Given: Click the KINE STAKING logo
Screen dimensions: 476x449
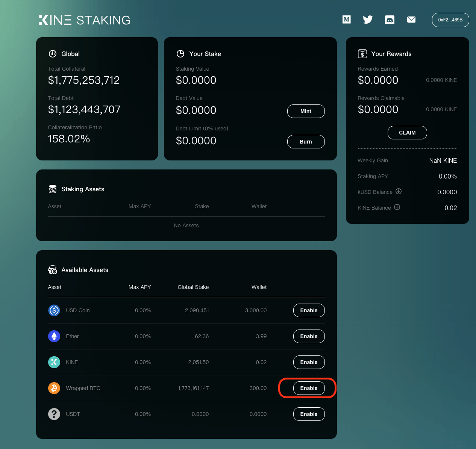Looking at the screenshot, I should (85, 20).
